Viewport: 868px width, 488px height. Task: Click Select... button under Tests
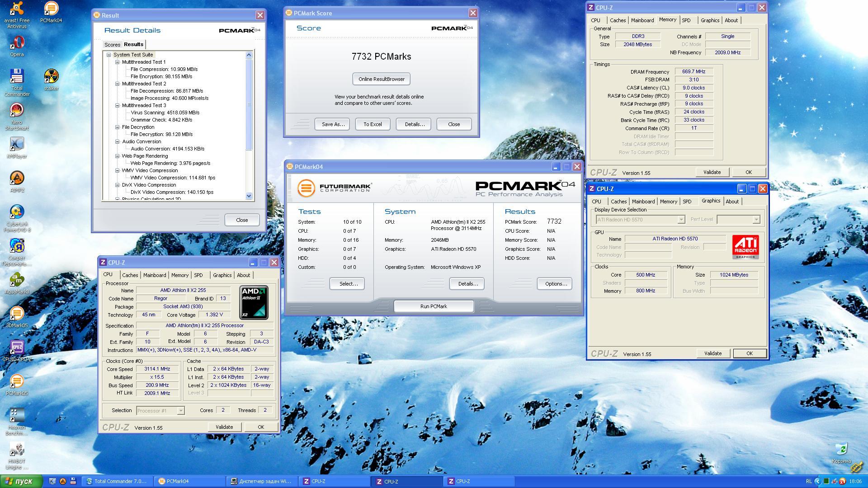(347, 284)
